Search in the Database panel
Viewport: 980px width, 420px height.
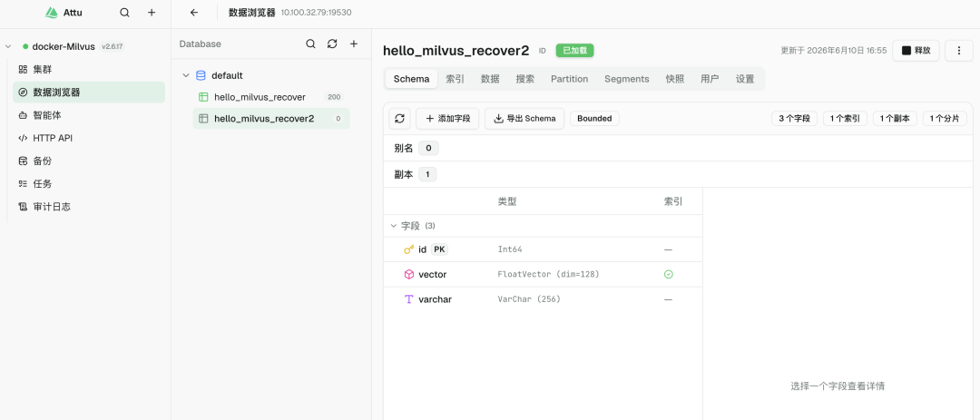(x=310, y=44)
